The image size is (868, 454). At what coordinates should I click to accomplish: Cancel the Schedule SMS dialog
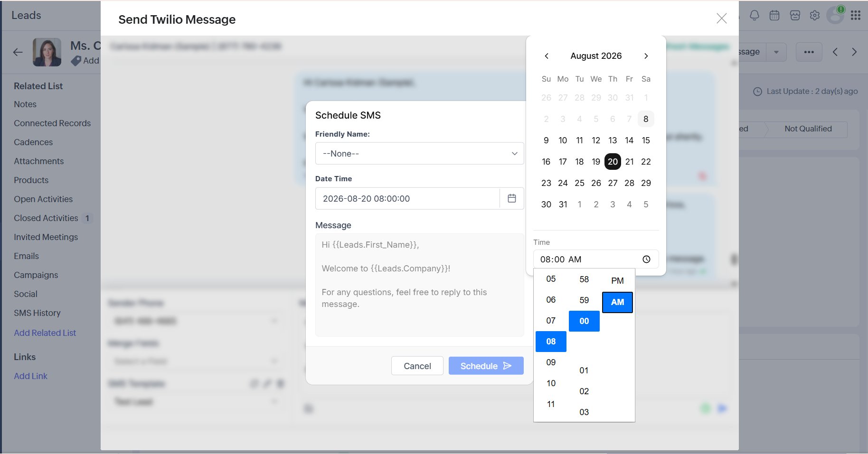tap(417, 366)
